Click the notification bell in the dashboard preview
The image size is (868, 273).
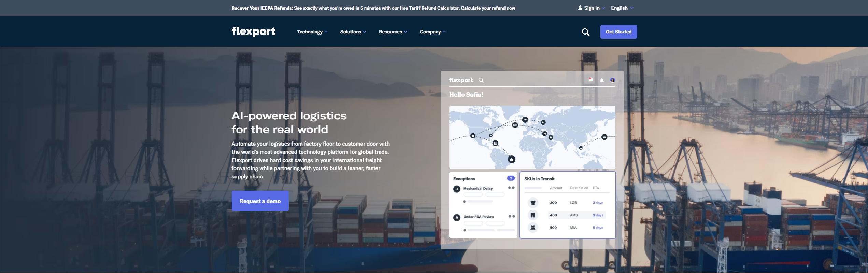pyautogui.click(x=602, y=80)
